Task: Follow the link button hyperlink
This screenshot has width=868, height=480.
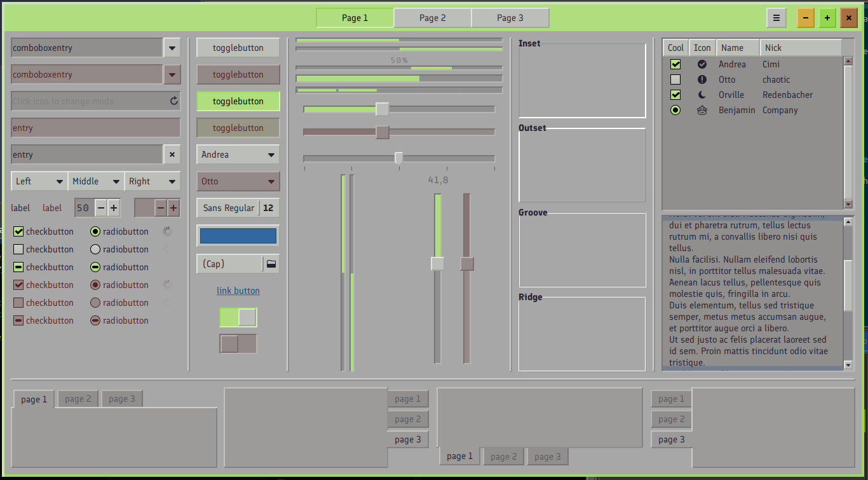Action: point(238,291)
